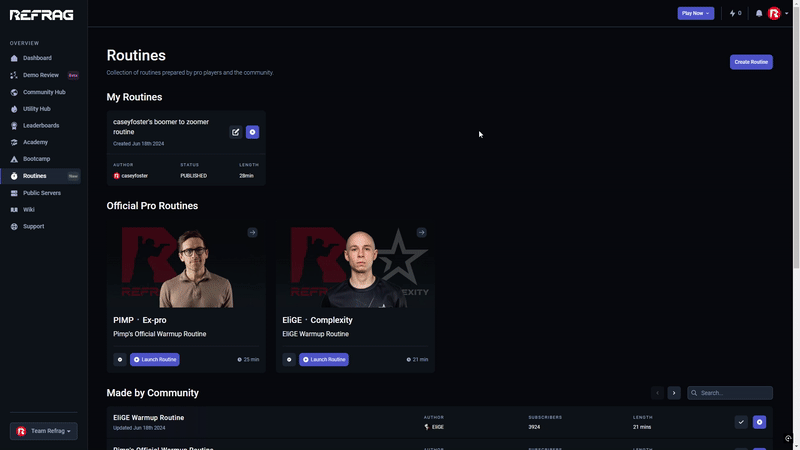Launch community EliGE Warmup Routine play icon
The height and width of the screenshot is (450, 800).
759,422
